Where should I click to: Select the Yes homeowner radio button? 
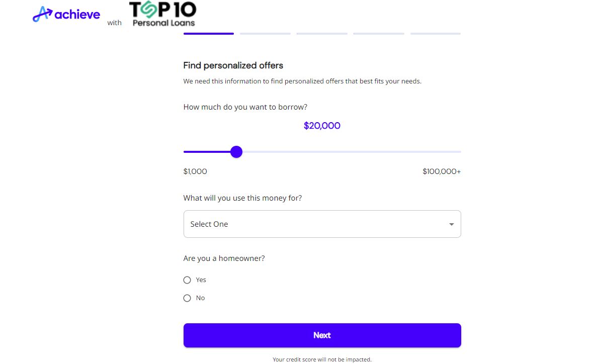point(187,280)
